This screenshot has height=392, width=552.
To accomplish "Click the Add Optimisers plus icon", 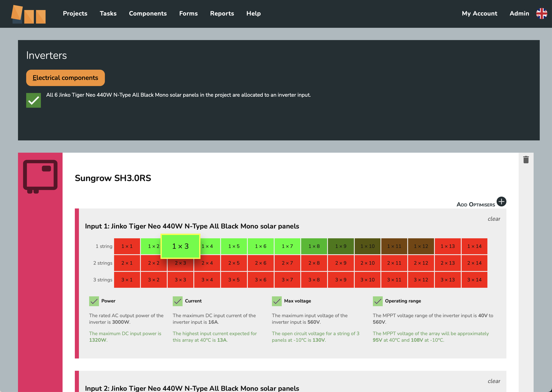I will click(501, 202).
